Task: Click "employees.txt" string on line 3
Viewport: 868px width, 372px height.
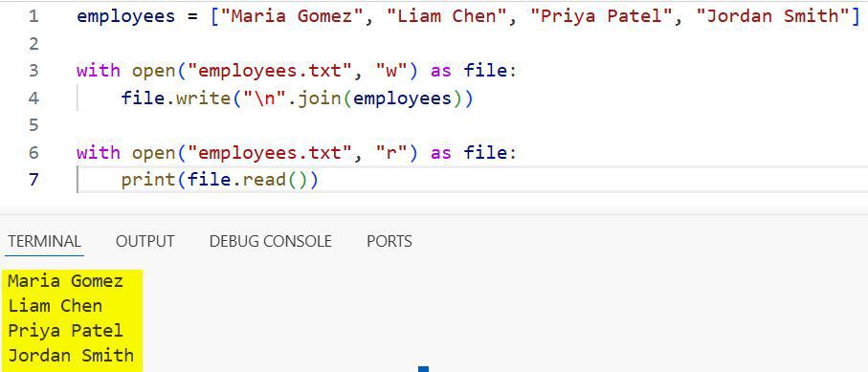Action: click(270, 71)
